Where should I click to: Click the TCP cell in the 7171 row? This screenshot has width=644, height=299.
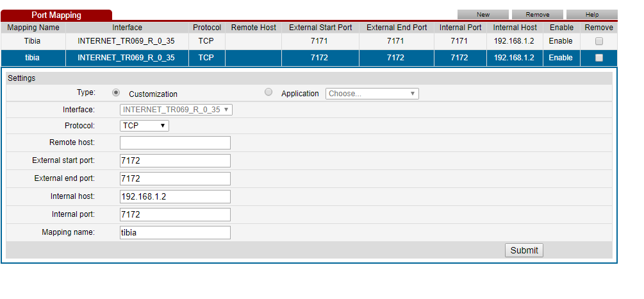point(206,41)
